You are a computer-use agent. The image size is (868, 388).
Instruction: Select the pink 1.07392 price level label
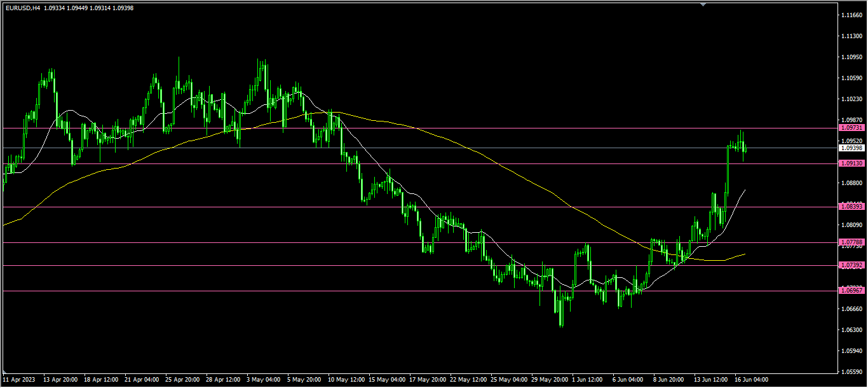pos(851,265)
